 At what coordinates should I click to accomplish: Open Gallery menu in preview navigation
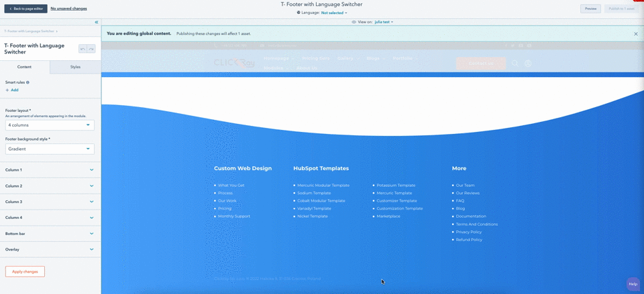click(348, 58)
